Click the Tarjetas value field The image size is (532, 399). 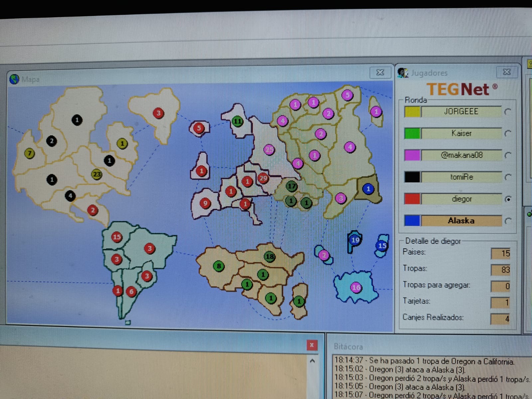coord(500,302)
